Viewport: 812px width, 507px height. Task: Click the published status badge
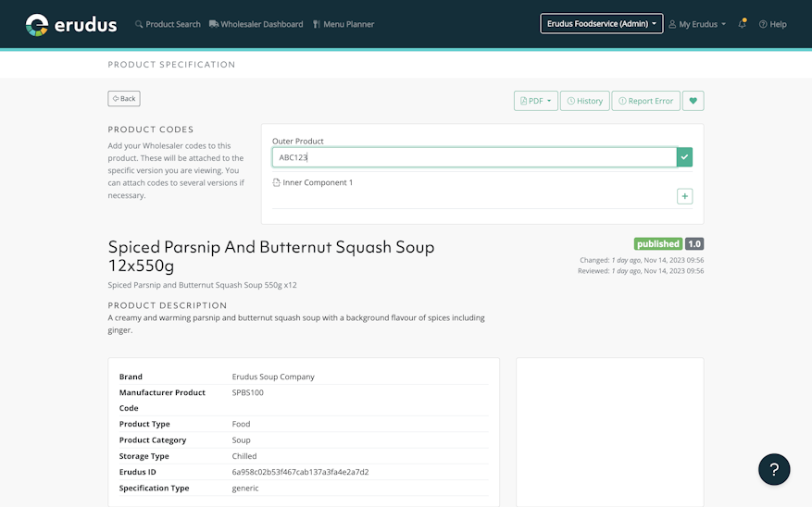pos(657,243)
